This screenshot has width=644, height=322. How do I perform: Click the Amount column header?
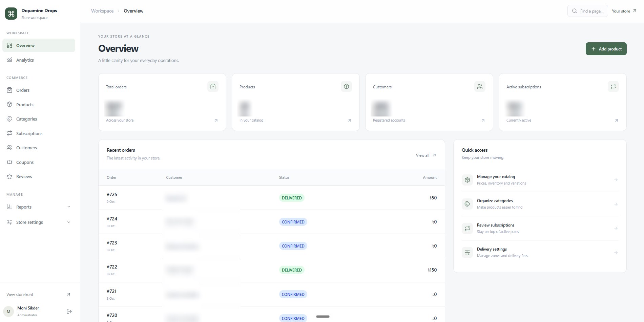[430, 177]
